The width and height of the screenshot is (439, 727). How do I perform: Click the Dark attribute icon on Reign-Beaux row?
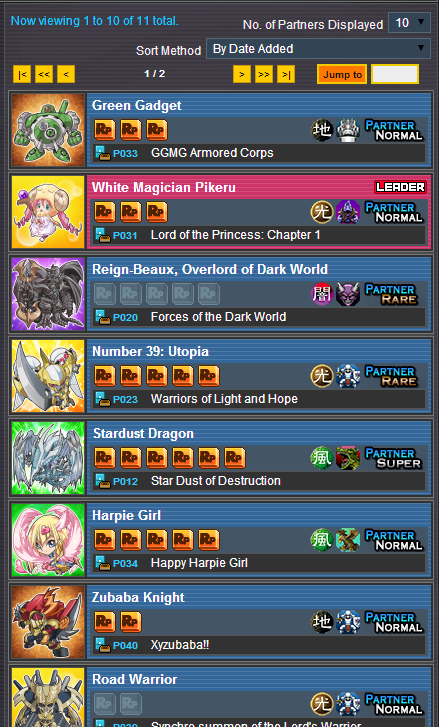[x=322, y=294]
